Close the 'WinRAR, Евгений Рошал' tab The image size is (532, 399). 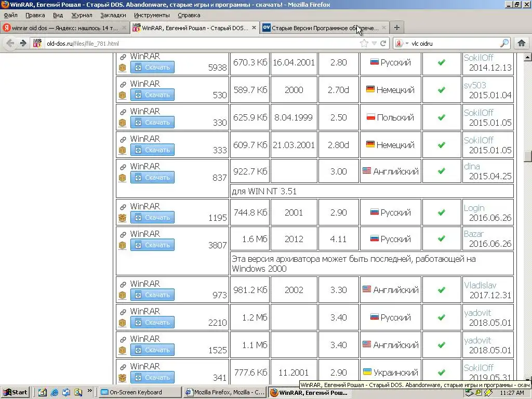click(x=254, y=28)
